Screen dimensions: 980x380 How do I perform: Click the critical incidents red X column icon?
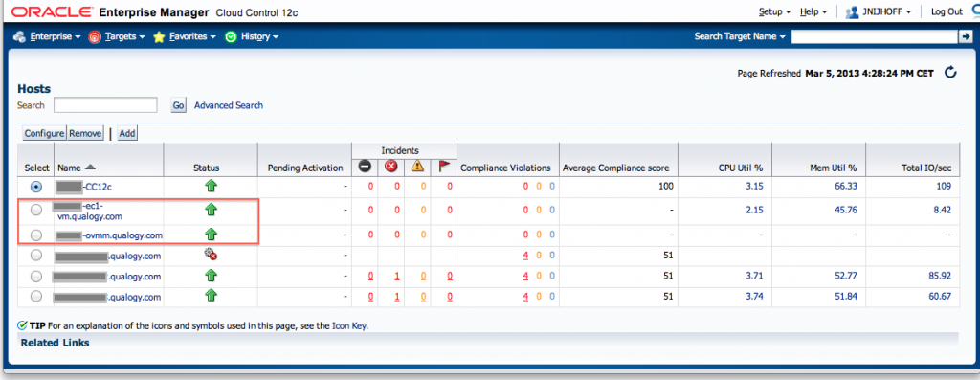tap(391, 167)
